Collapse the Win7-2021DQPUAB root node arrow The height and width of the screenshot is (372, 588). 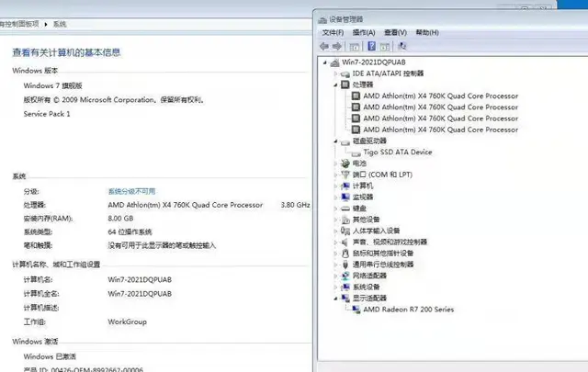tap(325, 62)
